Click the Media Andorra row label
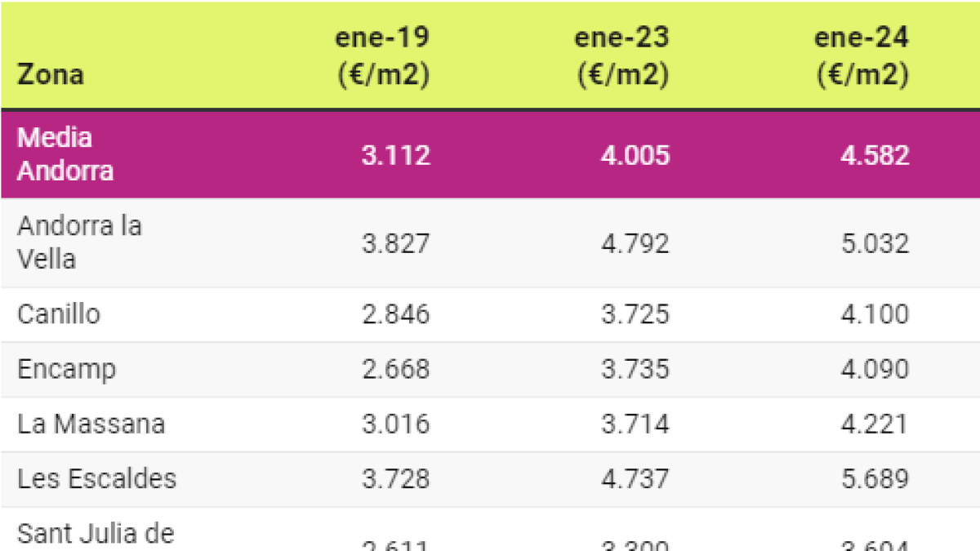Viewport: 980px width, 551px height. coord(65,154)
